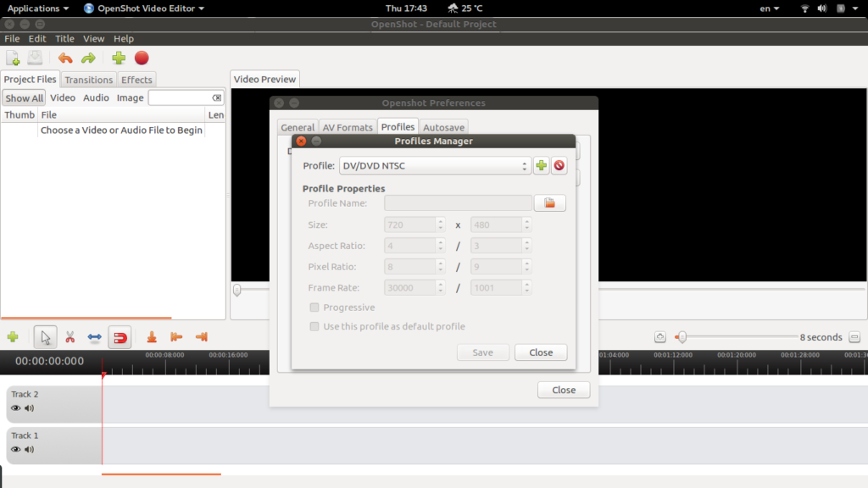The height and width of the screenshot is (488, 868).
Task: Open the Title menu
Action: pos(64,39)
